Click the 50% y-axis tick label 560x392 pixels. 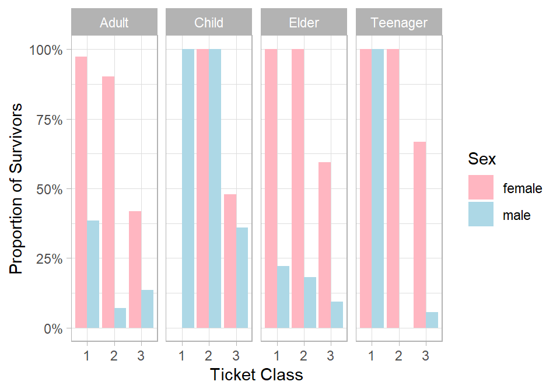point(49,189)
